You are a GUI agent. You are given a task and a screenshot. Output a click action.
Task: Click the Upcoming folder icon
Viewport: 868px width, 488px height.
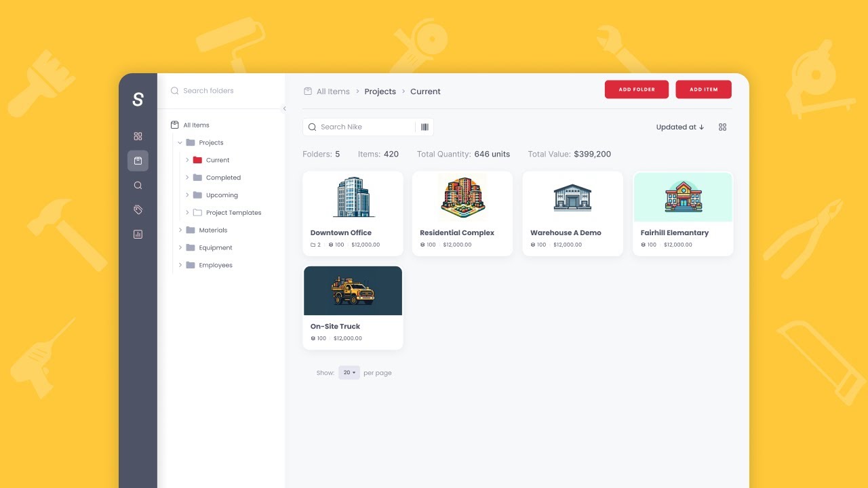click(x=197, y=195)
